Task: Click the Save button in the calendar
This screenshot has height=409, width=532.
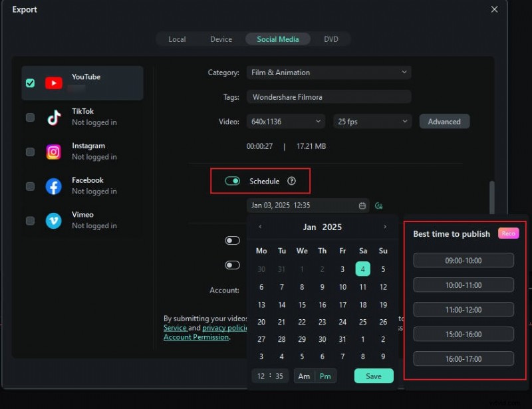Action: [x=373, y=376]
